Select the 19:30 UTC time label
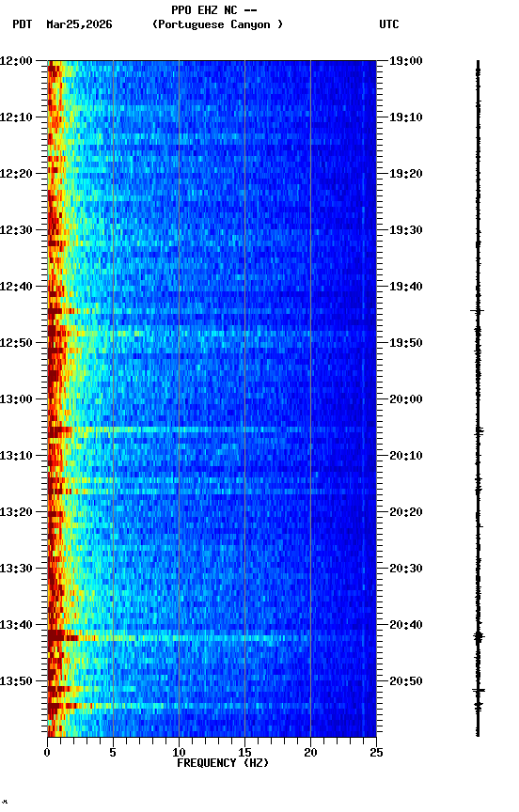519x812 pixels. click(406, 230)
